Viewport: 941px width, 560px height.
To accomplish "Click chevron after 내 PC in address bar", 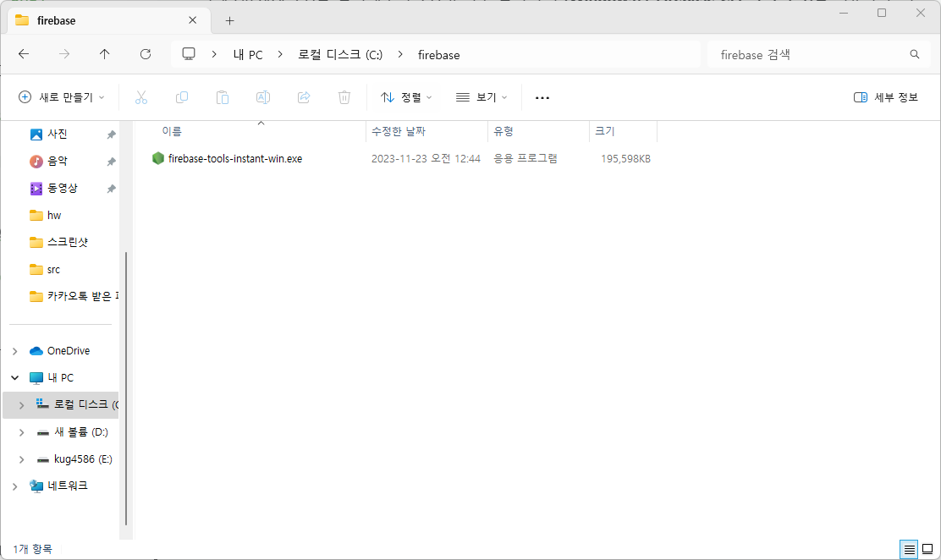I will pos(280,55).
